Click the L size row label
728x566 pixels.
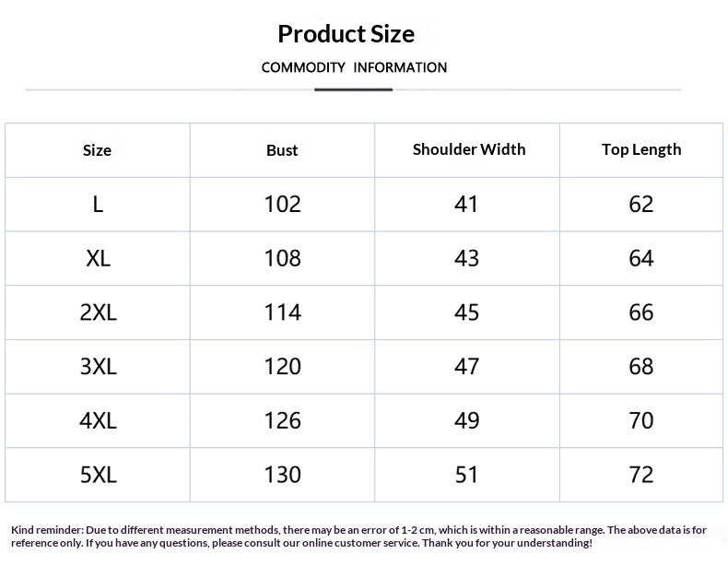tap(98, 204)
